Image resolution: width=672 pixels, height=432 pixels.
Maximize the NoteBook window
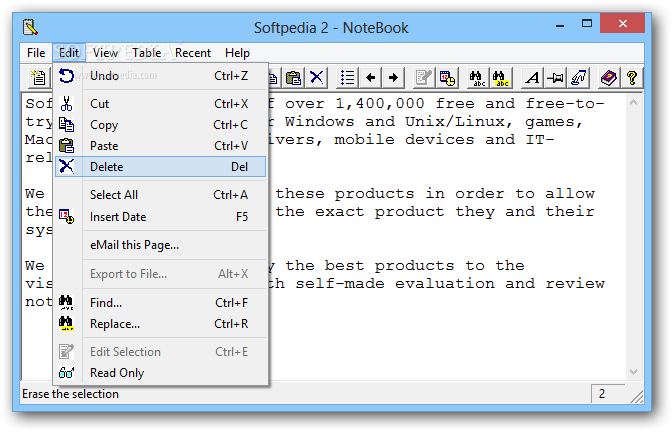[x=587, y=24]
